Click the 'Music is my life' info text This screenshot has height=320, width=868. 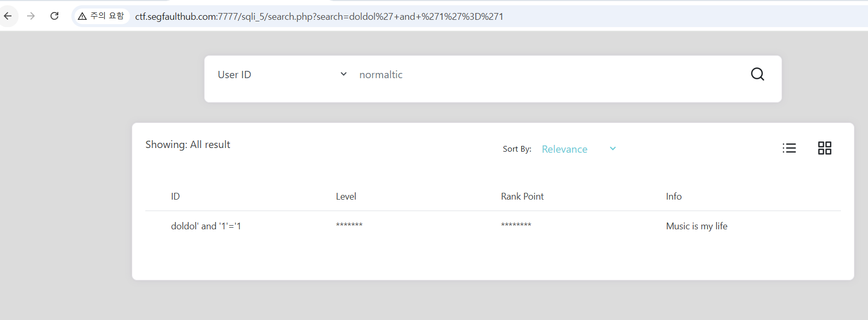[696, 226]
